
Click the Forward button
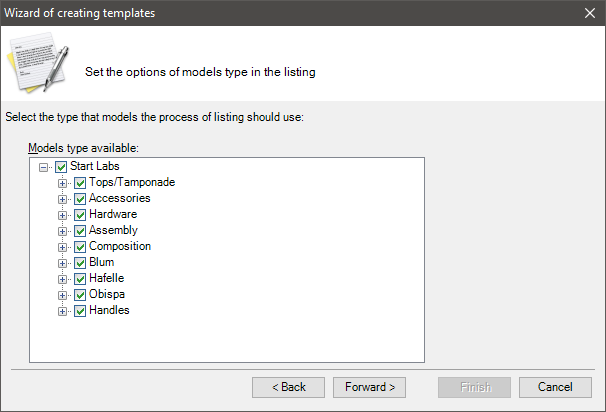[369, 387]
